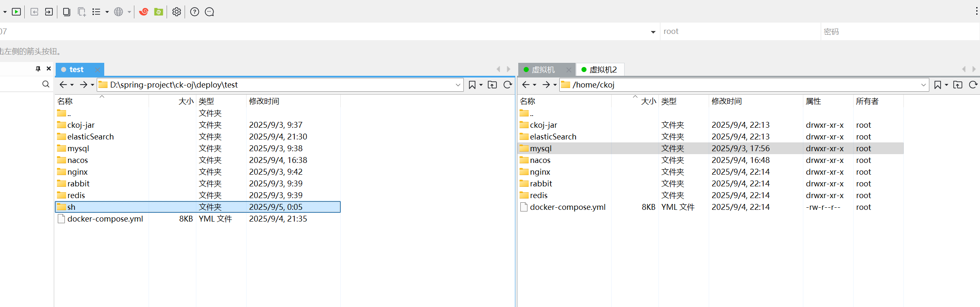Screen dimensions: 980x307
Task: Click the 密码 password field
Action: (x=900, y=31)
